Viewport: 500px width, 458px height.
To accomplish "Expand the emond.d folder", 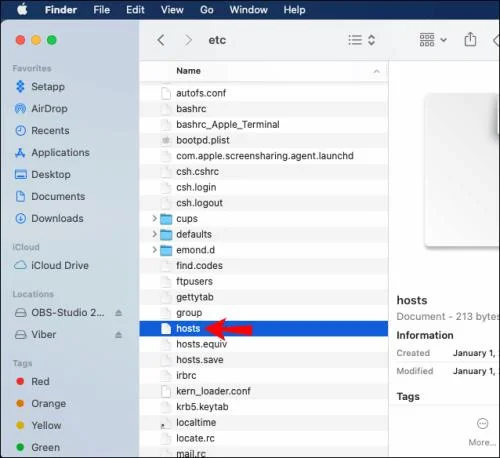I will pyautogui.click(x=154, y=250).
